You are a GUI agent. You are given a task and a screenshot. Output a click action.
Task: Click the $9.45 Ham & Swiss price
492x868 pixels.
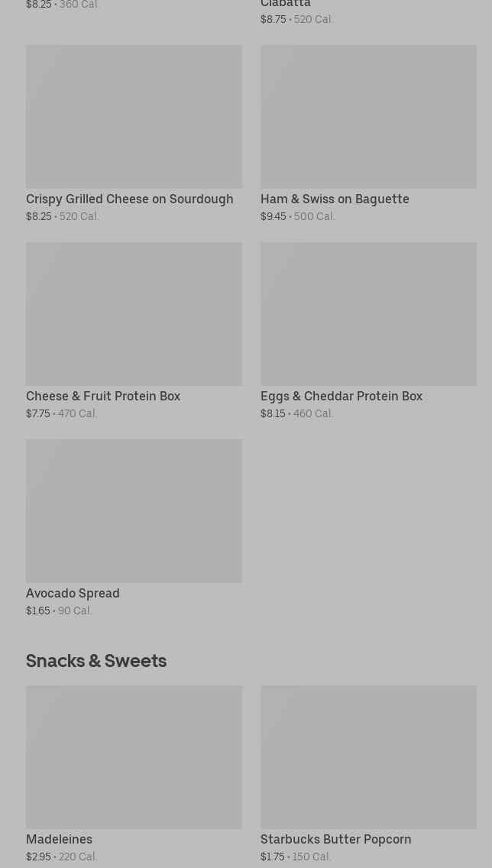pos(274,216)
